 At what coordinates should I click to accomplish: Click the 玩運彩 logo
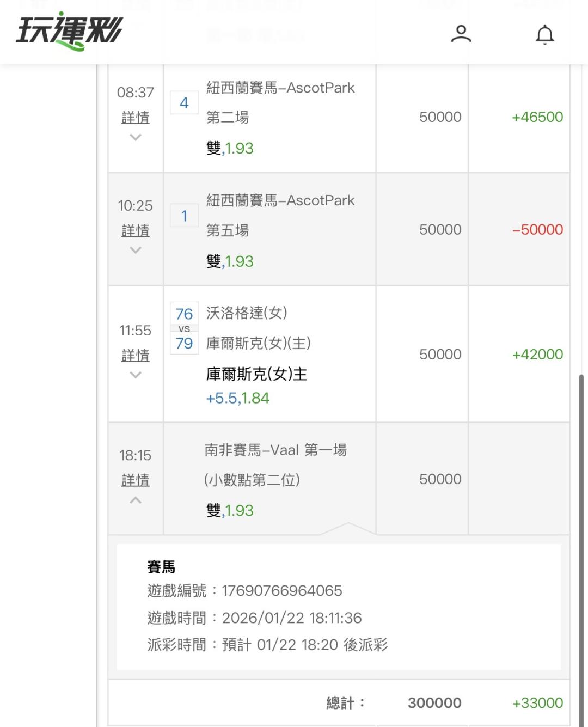coord(69,31)
